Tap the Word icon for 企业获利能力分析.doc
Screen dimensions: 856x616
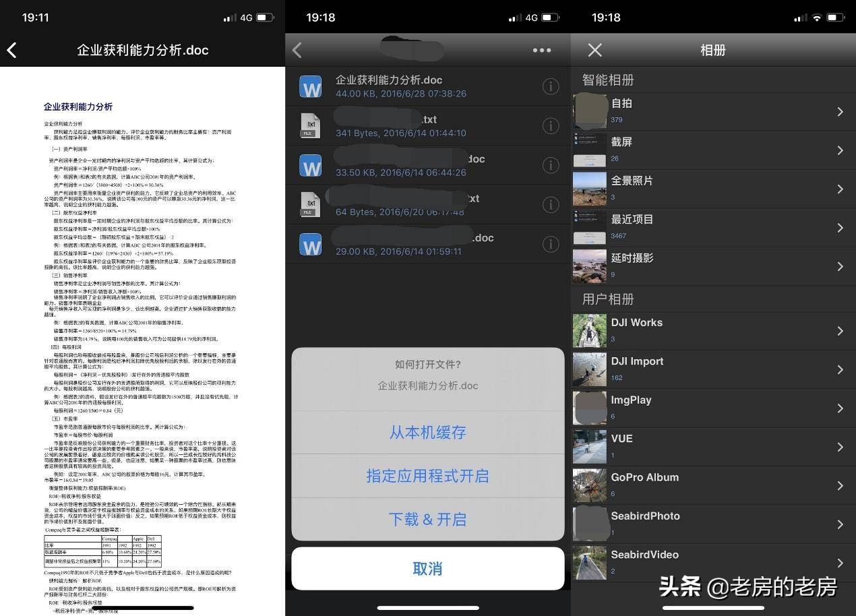[310, 86]
